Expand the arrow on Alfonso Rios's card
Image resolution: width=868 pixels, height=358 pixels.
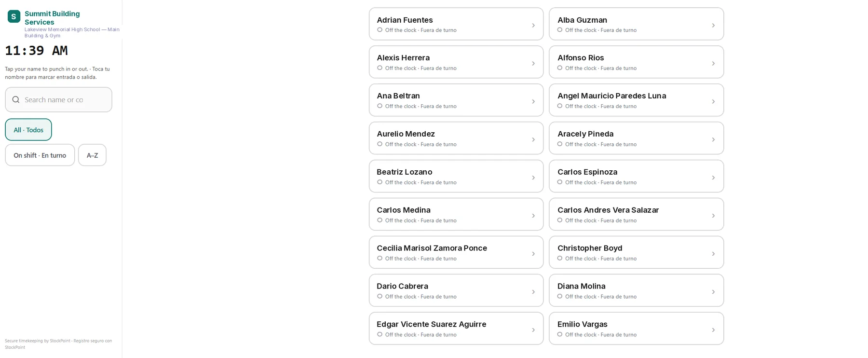click(713, 64)
